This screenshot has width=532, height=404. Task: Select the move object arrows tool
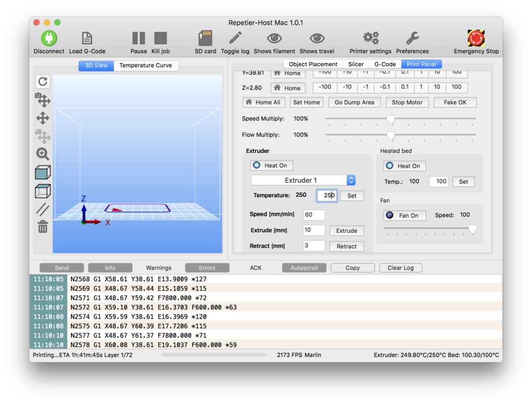coord(43,118)
